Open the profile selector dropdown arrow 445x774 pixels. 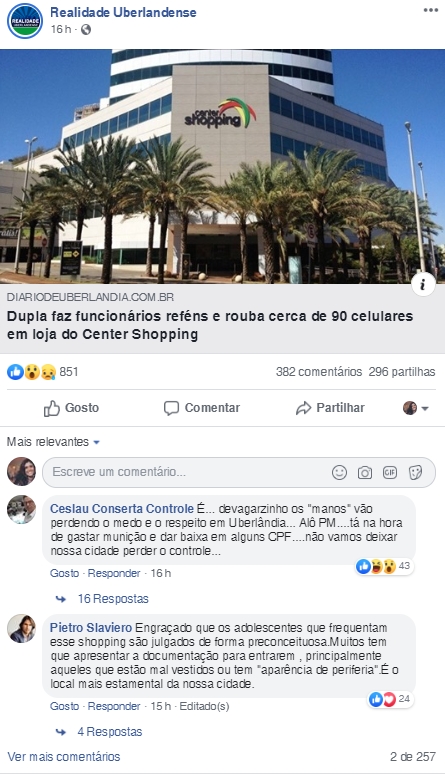425,409
